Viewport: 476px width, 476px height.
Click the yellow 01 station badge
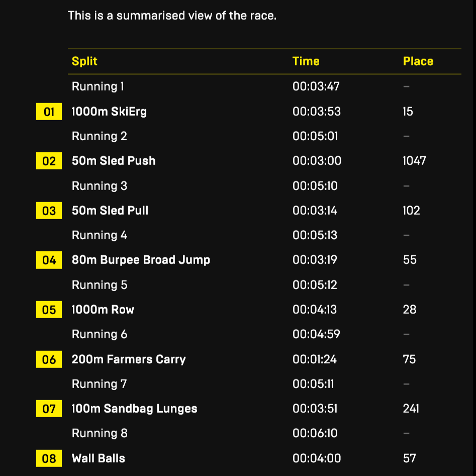pos(49,112)
